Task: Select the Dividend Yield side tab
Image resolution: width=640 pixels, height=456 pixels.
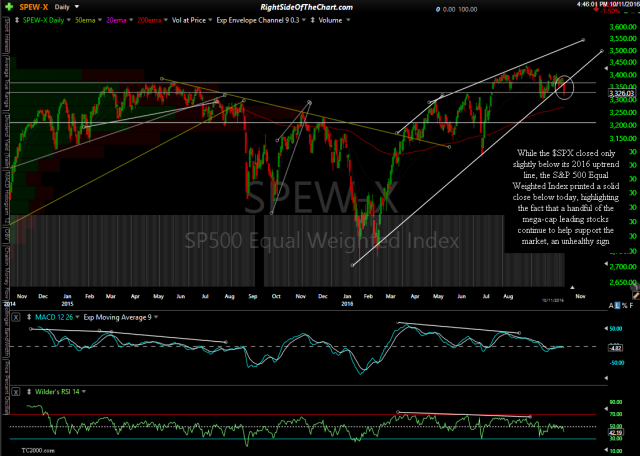Action: (x=6, y=140)
